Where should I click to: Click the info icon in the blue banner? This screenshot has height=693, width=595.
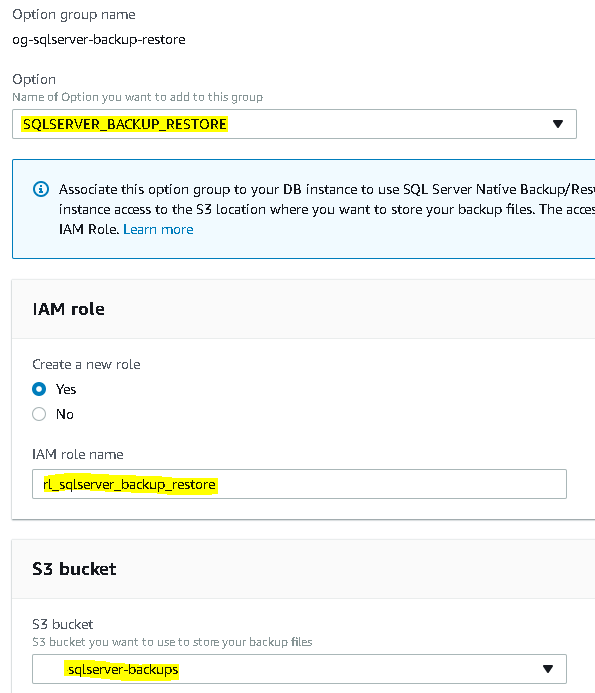[41, 189]
